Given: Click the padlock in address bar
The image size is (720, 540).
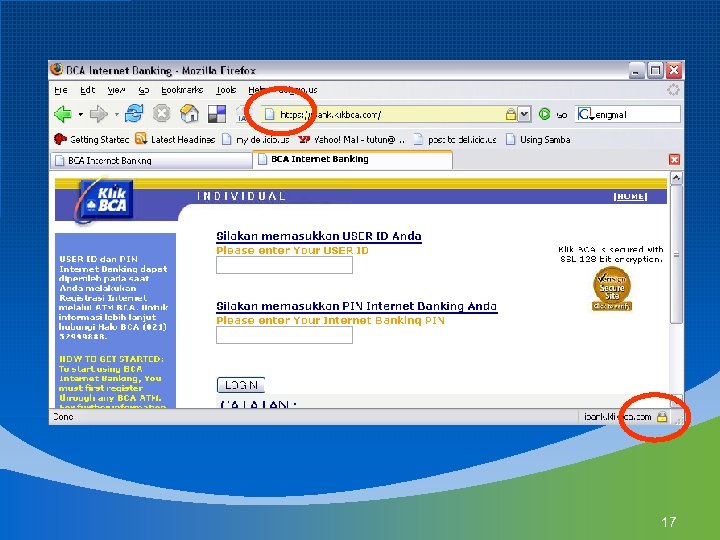Looking at the screenshot, I should tap(511, 114).
